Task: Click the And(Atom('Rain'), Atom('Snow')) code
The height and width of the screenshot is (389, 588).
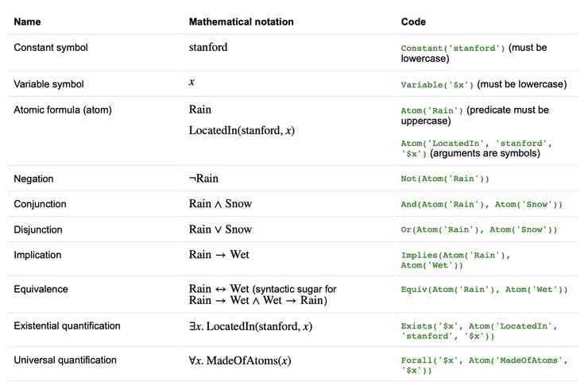Action: [x=481, y=205]
